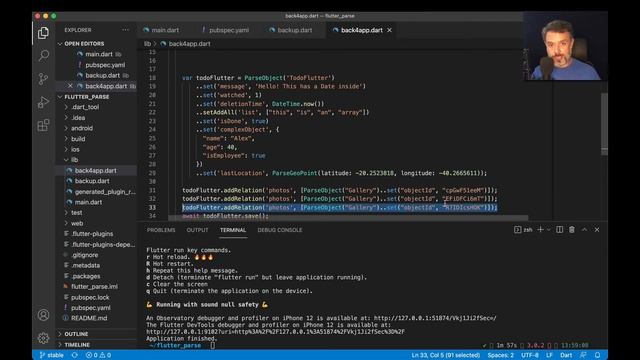Close the terminal panel
Image resolution: width=640 pixels, height=360 pixels.
[x=597, y=230]
